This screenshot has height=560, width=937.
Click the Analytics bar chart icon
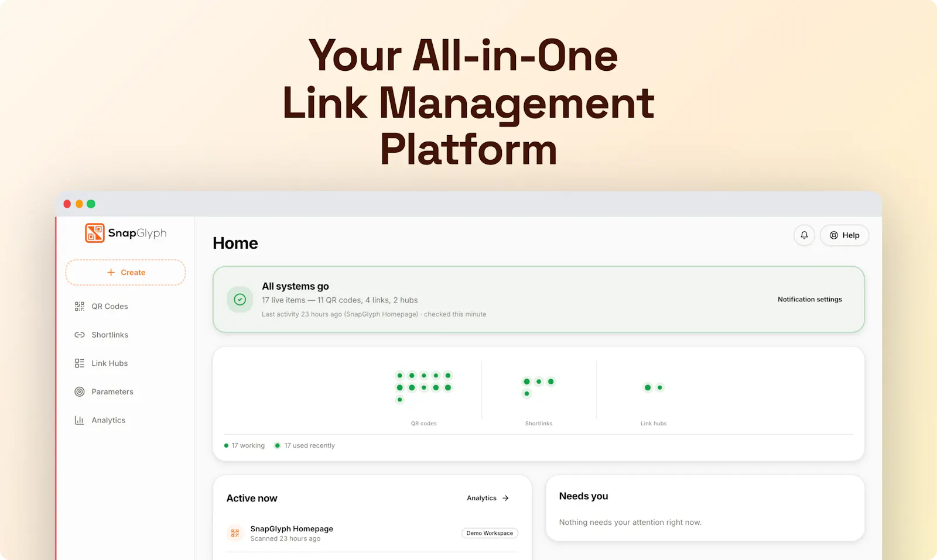[x=80, y=420]
